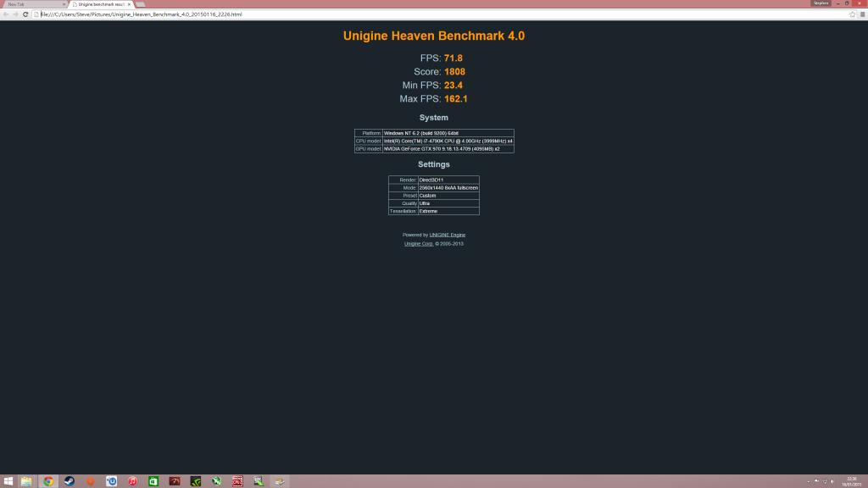868x488 pixels.
Task: Click the browser forward arrow
Action: [15, 14]
